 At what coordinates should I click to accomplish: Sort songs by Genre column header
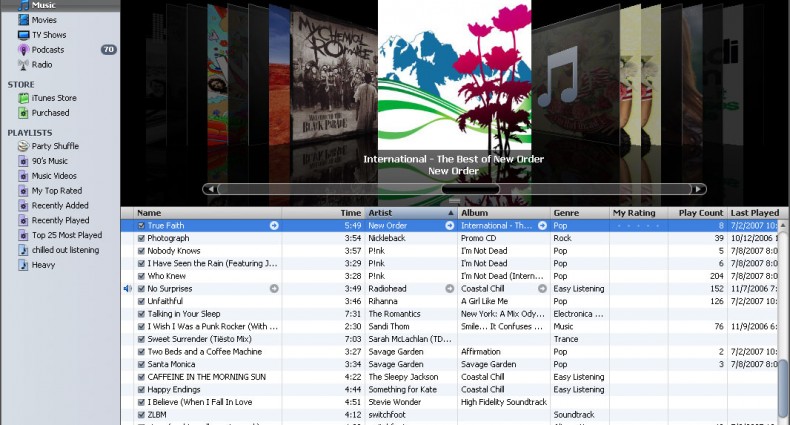[x=566, y=213]
